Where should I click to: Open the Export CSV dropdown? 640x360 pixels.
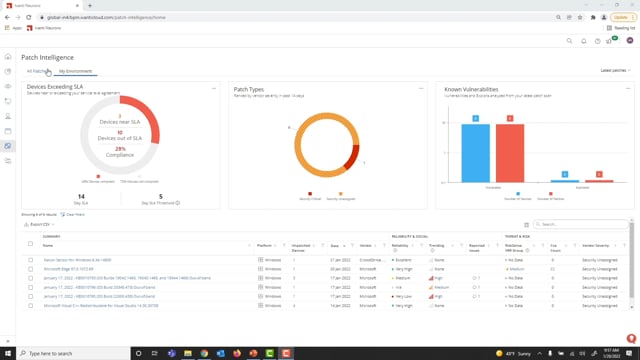[x=39, y=224]
